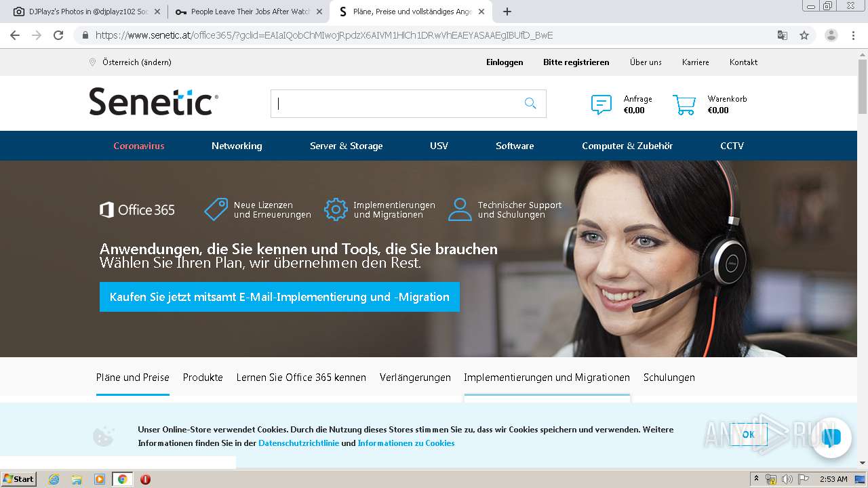
Task: Click the taskbar clock showing 2:53 AM
Action: 833,479
